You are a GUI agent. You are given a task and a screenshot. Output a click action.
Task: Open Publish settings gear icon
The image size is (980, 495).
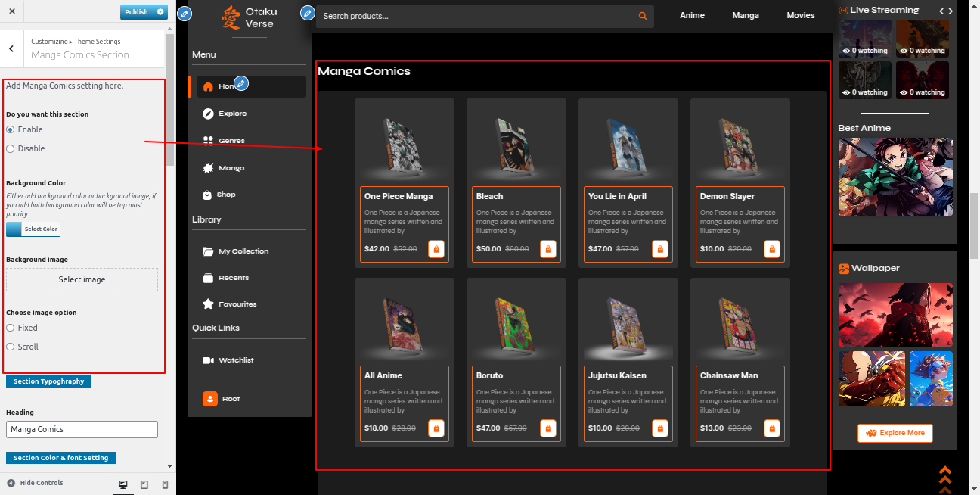[160, 12]
